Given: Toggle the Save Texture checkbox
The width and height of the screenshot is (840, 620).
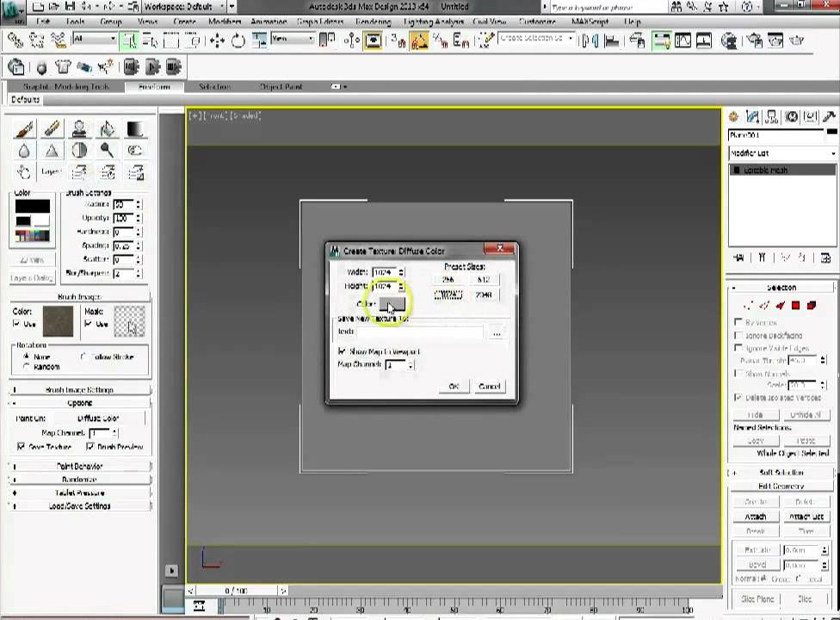Looking at the screenshot, I should click(x=21, y=446).
